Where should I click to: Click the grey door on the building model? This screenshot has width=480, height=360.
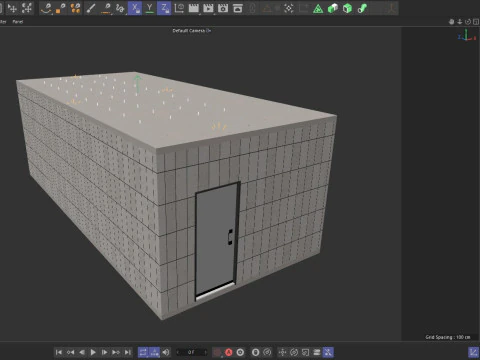(217, 240)
